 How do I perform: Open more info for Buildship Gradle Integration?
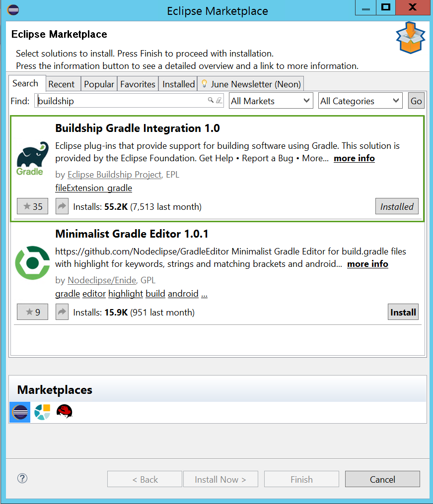point(354,158)
